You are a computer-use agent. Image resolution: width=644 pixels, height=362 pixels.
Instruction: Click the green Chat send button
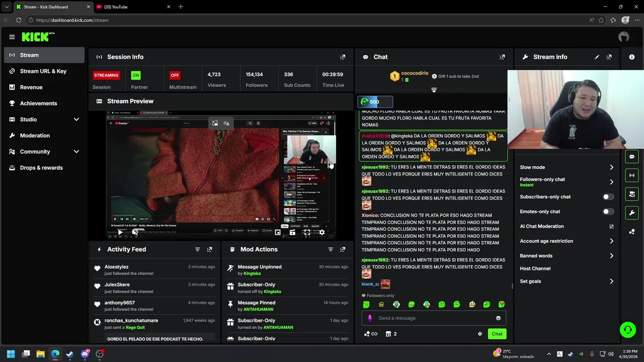click(497, 334)
